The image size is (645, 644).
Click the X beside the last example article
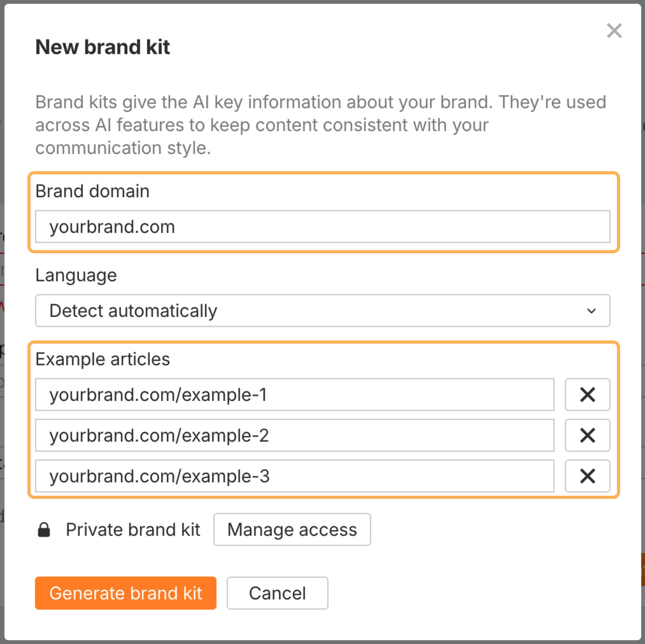(587, 476)
